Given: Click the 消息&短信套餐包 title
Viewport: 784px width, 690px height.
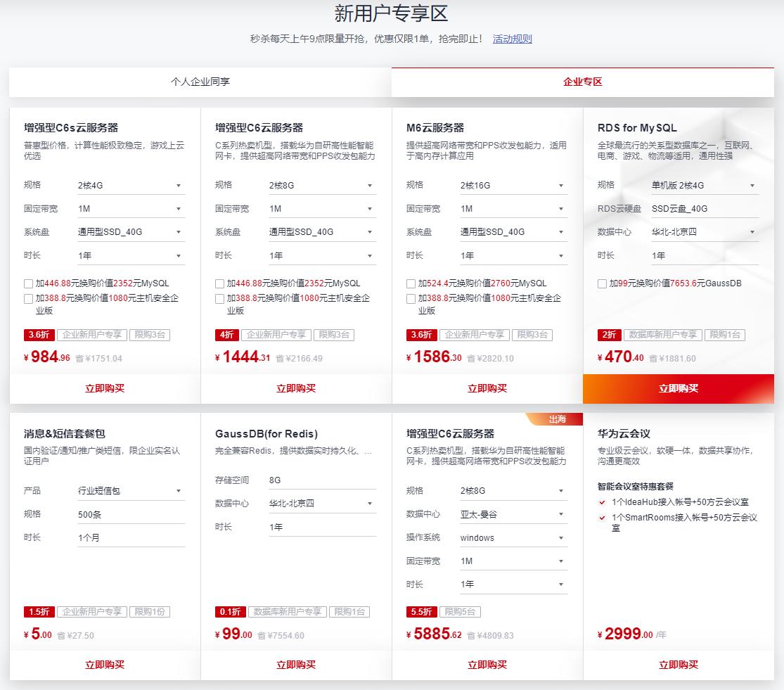Looking at the screenshot, I should click(65, 434).
